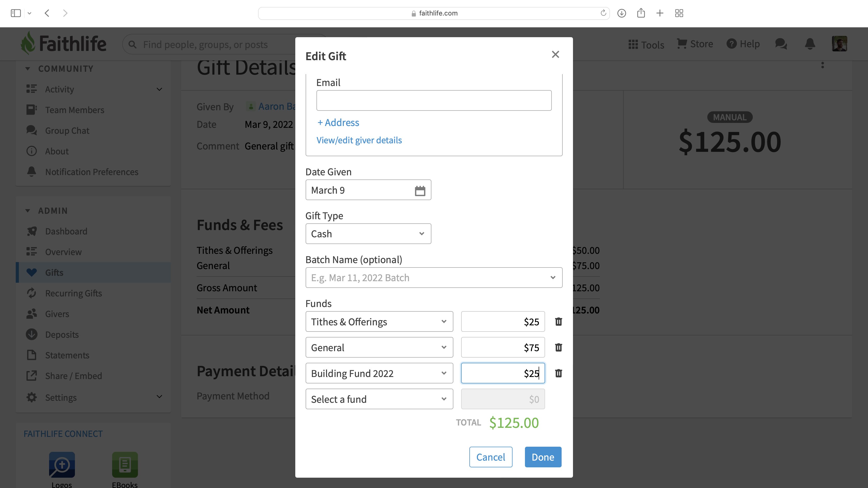Click the General amount field showing $75
Image resolution: width=868 pixels, height=488 pixels.
coord(503,347)
